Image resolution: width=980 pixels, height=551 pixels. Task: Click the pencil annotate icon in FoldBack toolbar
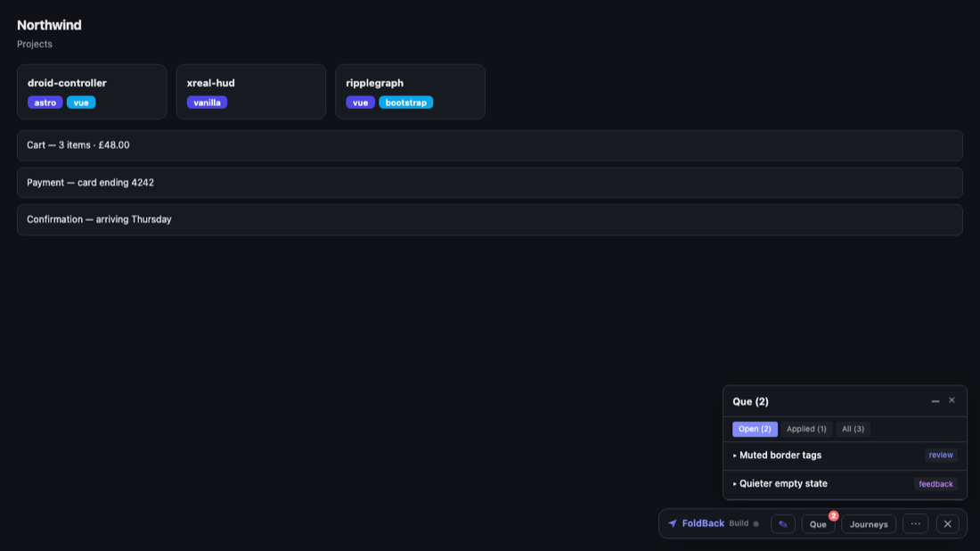pos(783,524)
